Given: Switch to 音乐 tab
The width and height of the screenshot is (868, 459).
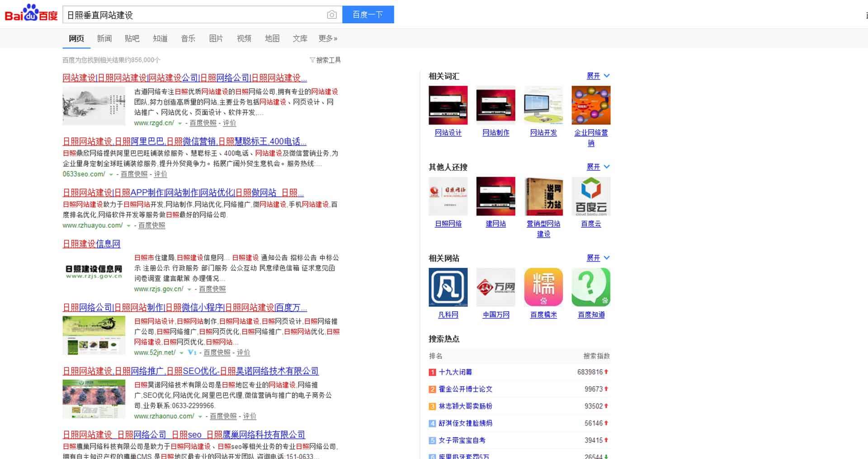Looking at the screenshot, I should point(188,38).
